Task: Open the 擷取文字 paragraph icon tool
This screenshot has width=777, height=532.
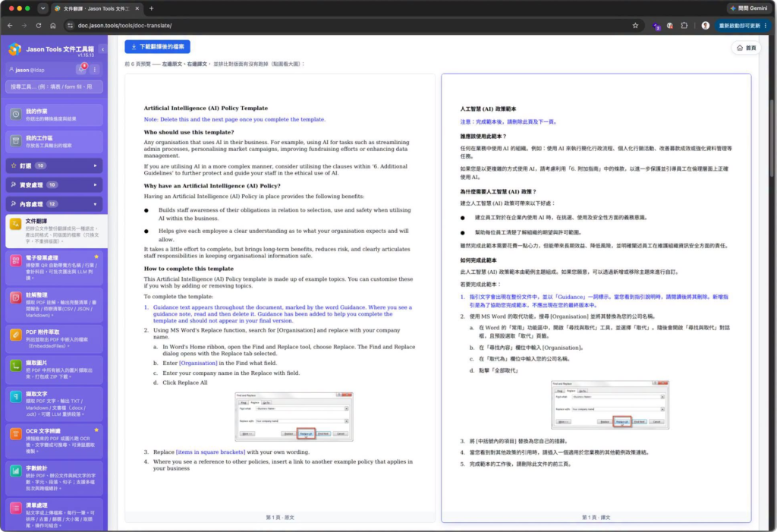Action: [x=15, y=397]
